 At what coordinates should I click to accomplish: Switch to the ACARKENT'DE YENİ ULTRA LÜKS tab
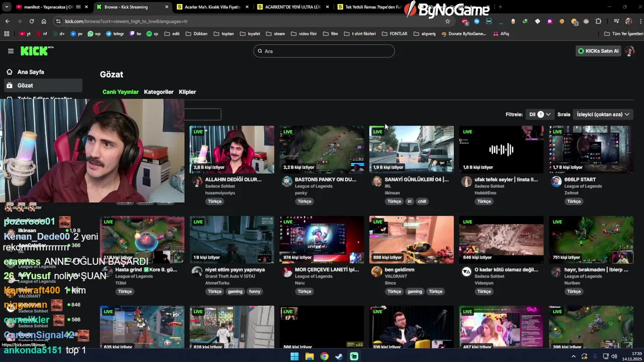pos(293,7)
